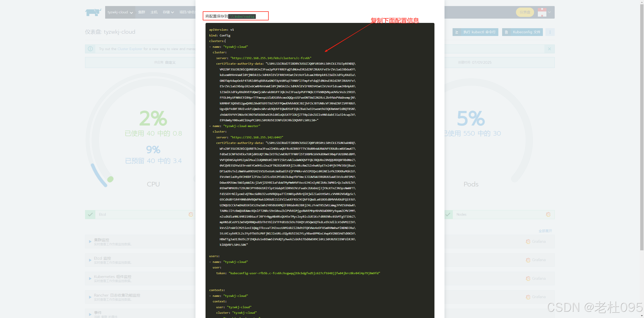
Task: Click the Etcd status check icon
Action: (90, 215)
